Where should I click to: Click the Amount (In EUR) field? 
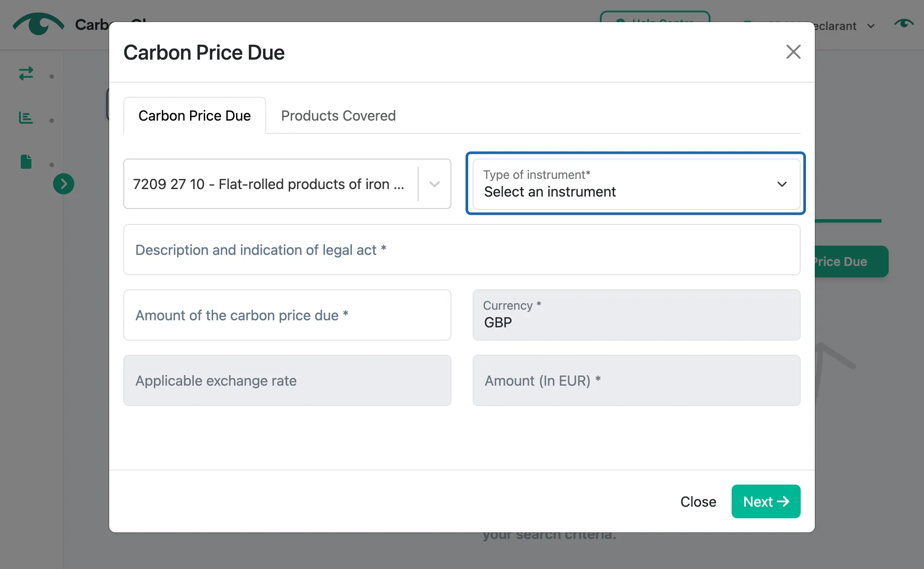(636, 380)
